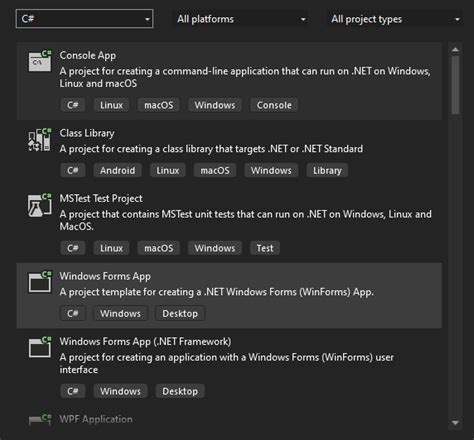The width and height of the screenshot is (474, 440).
Task: Click the Library tag under Class Library
Action: point(327,170)
